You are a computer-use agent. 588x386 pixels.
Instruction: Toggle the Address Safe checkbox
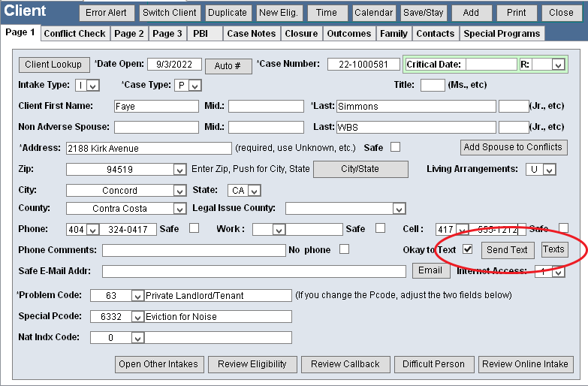click(395, 146)
